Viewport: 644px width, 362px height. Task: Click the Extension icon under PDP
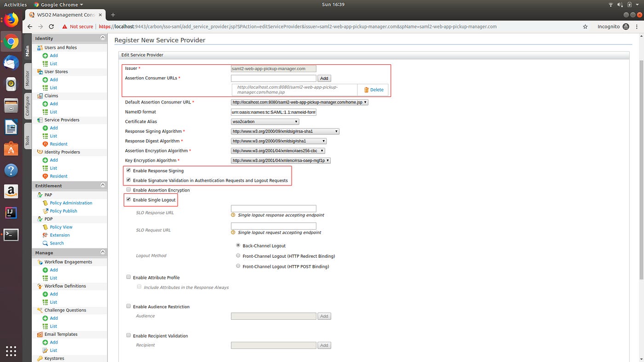pyautogui.click(x=45, y=235)
